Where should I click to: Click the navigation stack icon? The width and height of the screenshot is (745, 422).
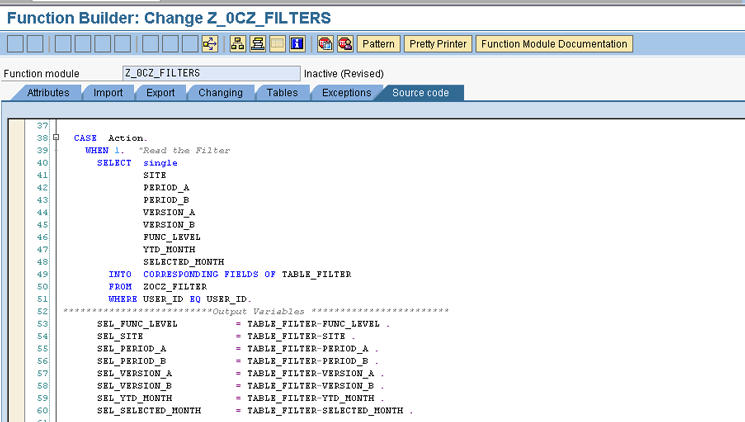point(258,44)
